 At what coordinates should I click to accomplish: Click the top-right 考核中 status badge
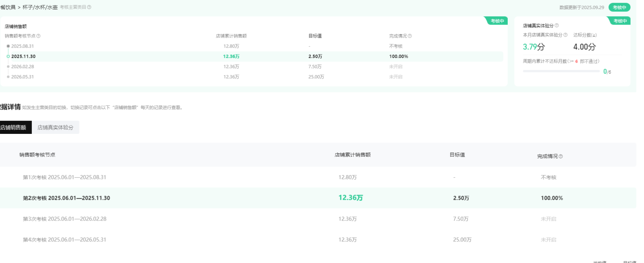(619, 7)
